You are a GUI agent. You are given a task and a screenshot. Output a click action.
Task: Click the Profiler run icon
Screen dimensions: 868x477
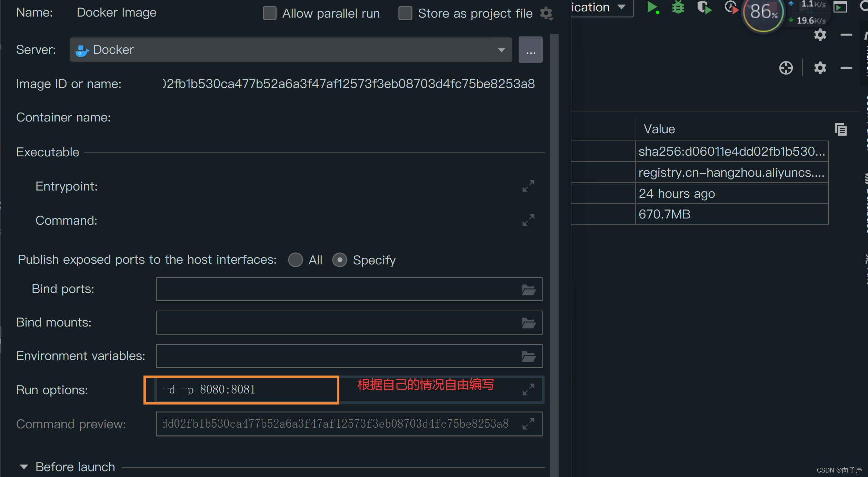point(731,7)
